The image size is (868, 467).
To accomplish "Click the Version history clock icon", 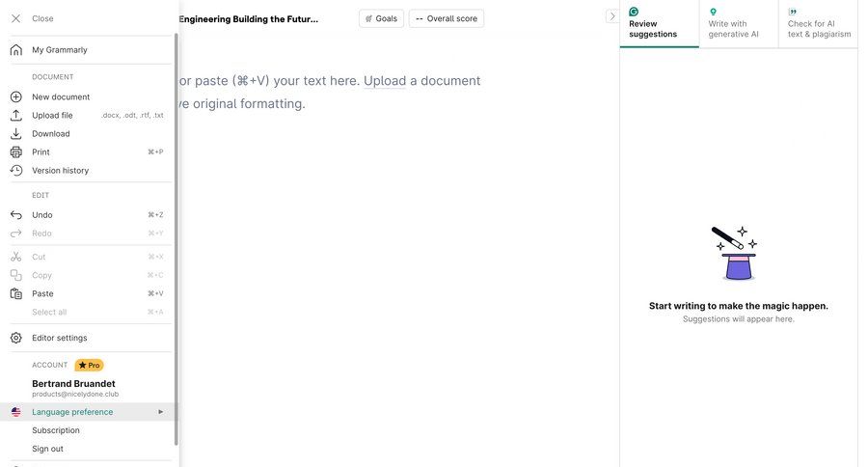I will click(x=16, y=171).
